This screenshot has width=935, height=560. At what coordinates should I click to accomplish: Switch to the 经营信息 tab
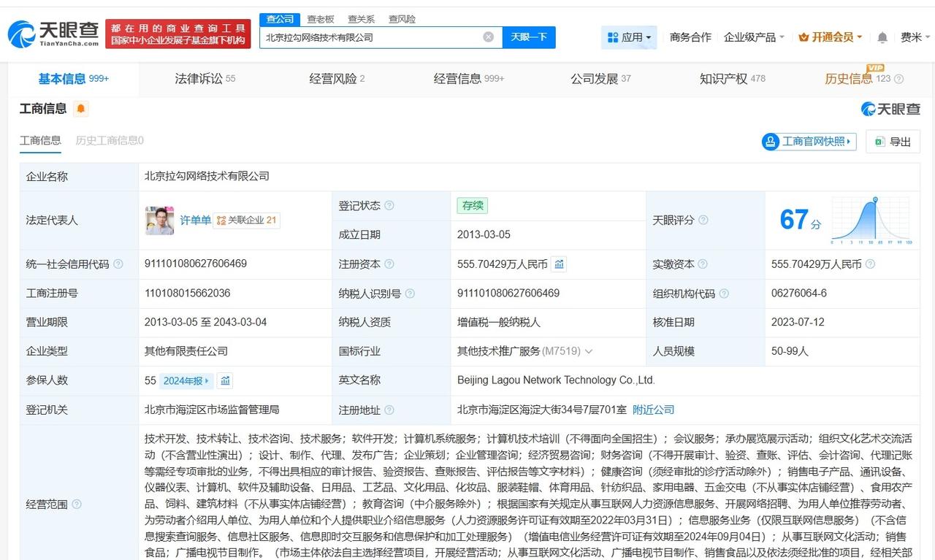click(x=469, y=79)
